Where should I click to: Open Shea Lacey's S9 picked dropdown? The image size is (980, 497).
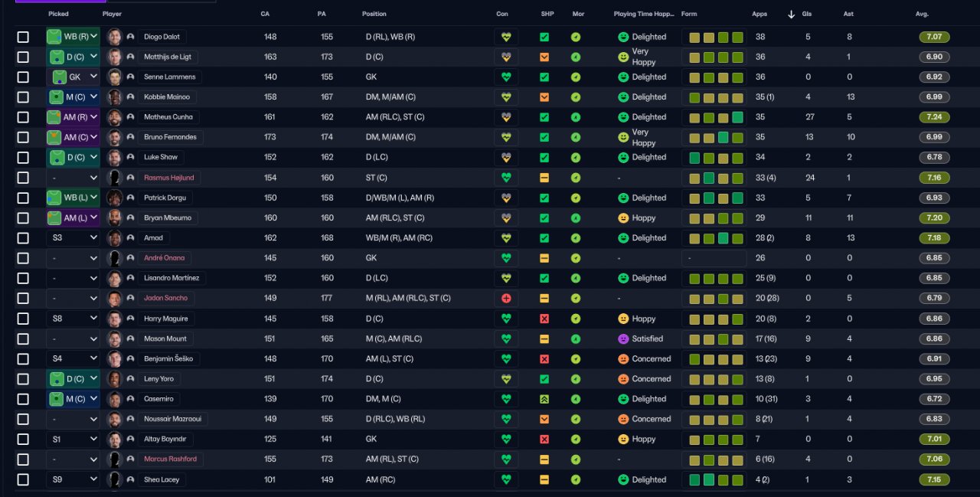pyautogui.click(x=73, y=480)
